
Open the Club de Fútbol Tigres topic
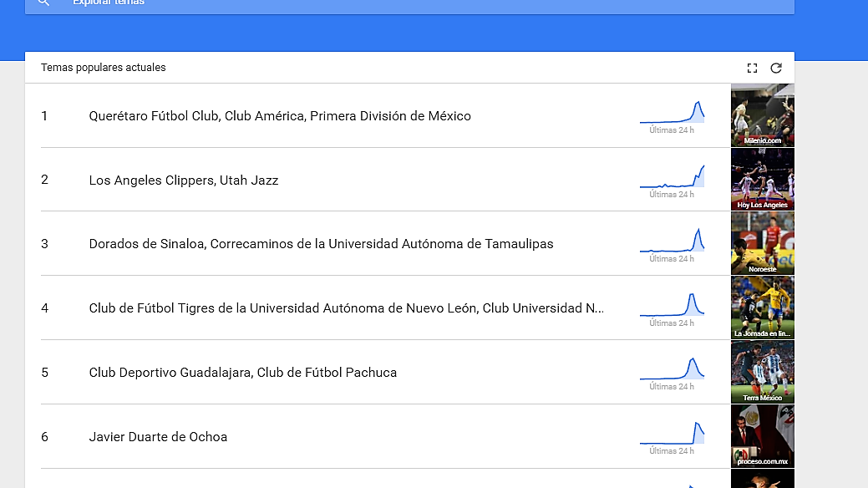(347, 308)
